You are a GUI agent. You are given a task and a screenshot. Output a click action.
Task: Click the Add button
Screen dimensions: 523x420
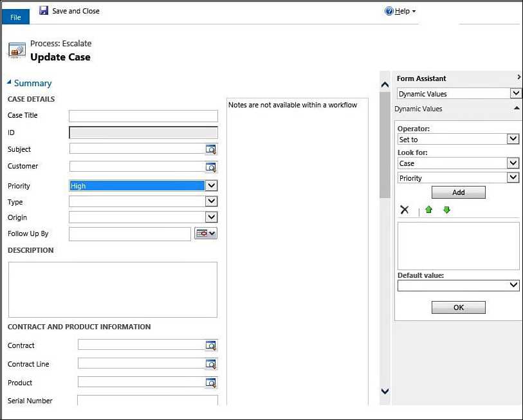[458, 192]
